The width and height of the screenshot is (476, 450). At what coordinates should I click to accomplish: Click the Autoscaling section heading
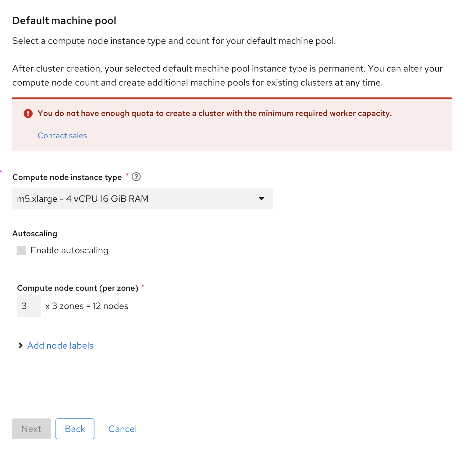(x=35, y=234)
